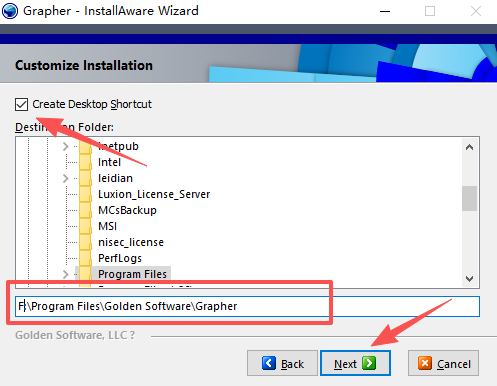The image size is (497, 386).
Task: Go back with the Back button
Action: tap(282, 363)
